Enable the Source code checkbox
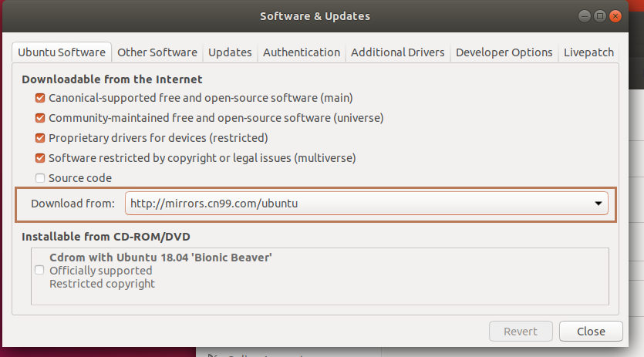Image resolution: width=644 pixels, height=357 pixels. pyautogui.click(x=40, y=178)
